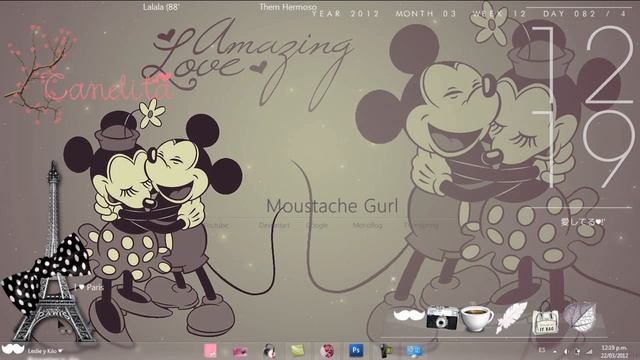The height and width of the screenshot is (360, 640).
Task: Open the video camera taskbar icon
Action: 385,351
